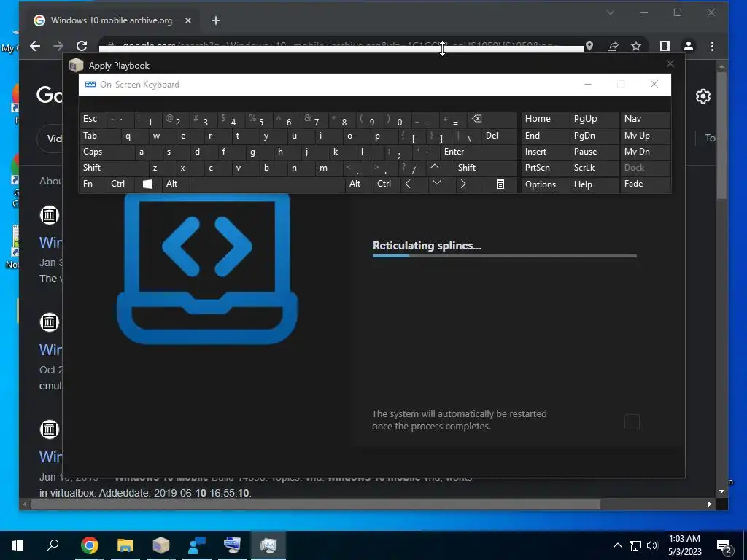
Task: Toggle the right Alt key
Action: tap(359, 184)
